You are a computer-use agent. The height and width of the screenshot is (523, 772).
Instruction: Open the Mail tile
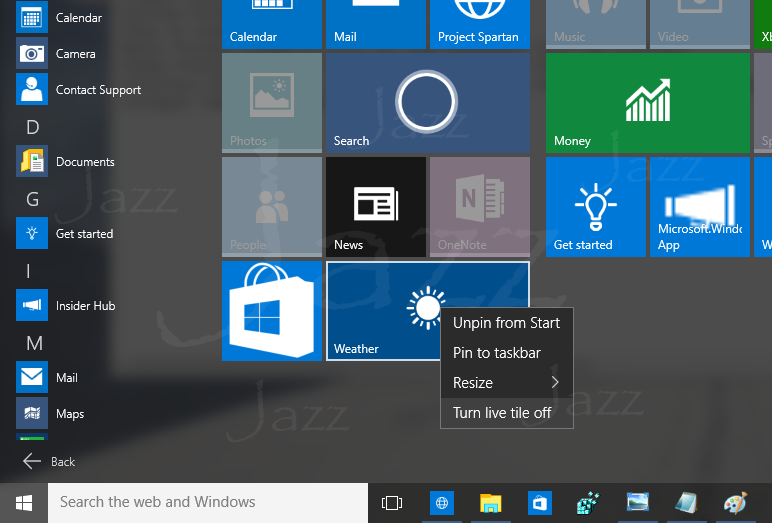click(376, 24)
